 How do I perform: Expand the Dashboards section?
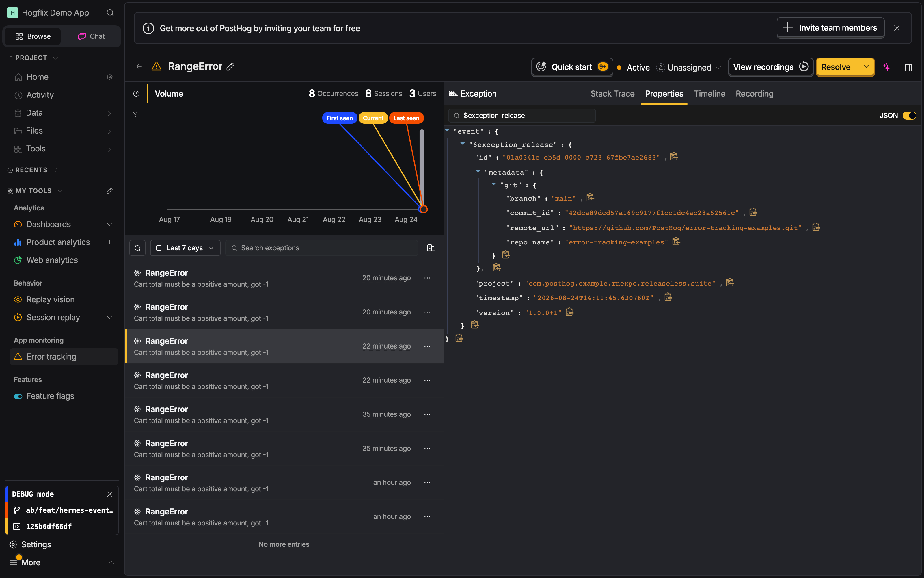[110, 224]
